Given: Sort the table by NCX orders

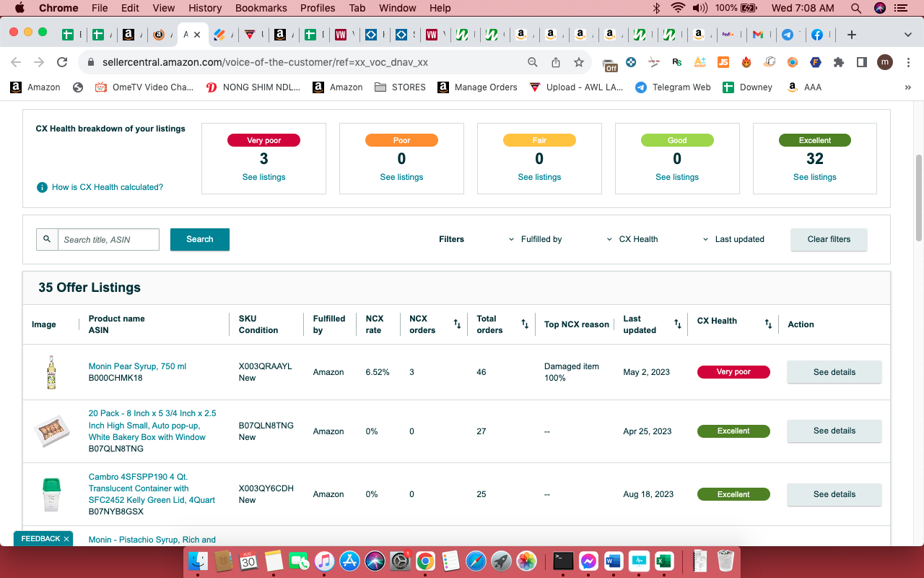Looking at the screenshot, I should [457, 324].
